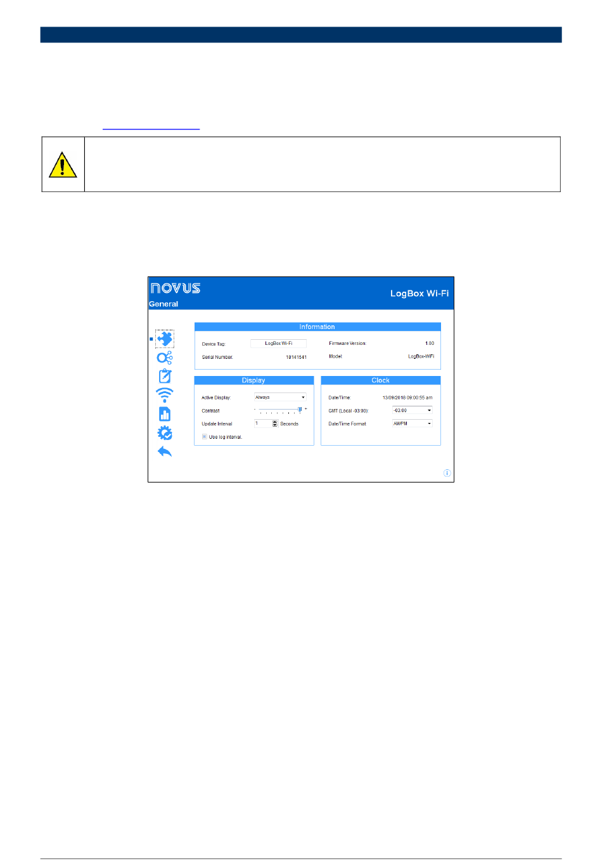
Task: Open the notepad with pencil icon
Action: tap(165, 376)
